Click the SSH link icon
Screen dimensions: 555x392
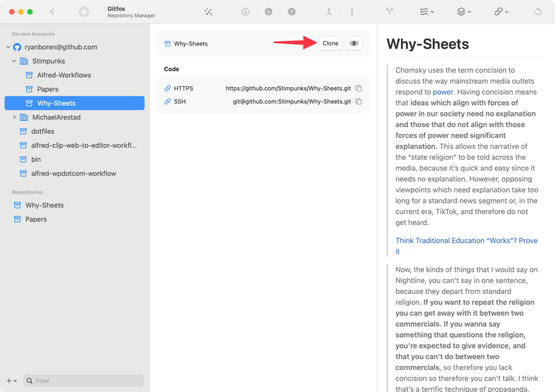click(168, 102)
